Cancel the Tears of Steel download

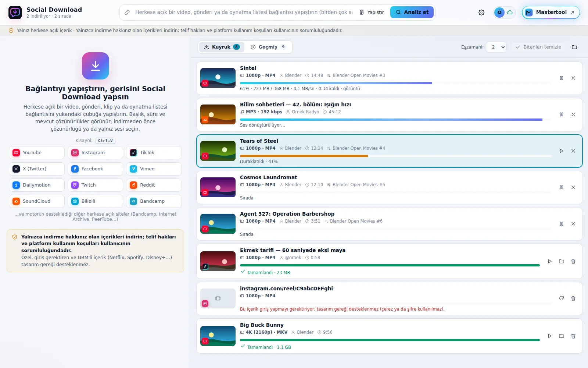pyautogui.click(x=573, y=151)
